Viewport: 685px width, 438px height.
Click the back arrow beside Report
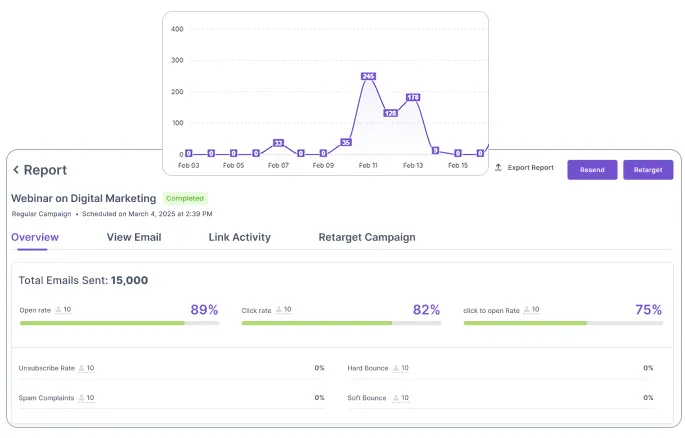click(16, 170)
